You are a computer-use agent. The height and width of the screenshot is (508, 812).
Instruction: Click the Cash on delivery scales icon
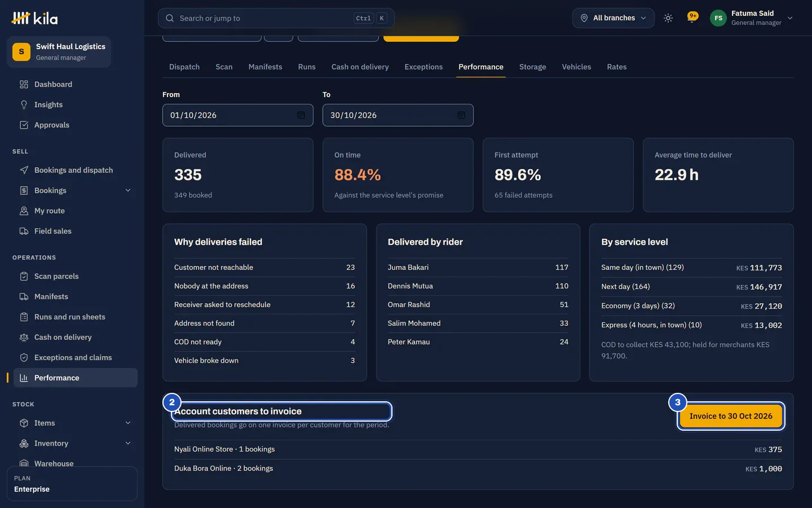24,338
